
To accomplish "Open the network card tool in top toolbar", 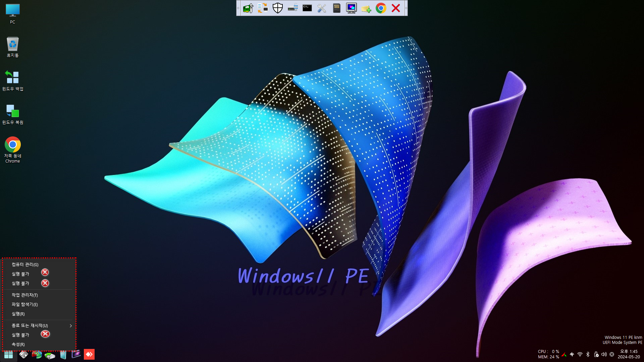I will pos(248,8).
